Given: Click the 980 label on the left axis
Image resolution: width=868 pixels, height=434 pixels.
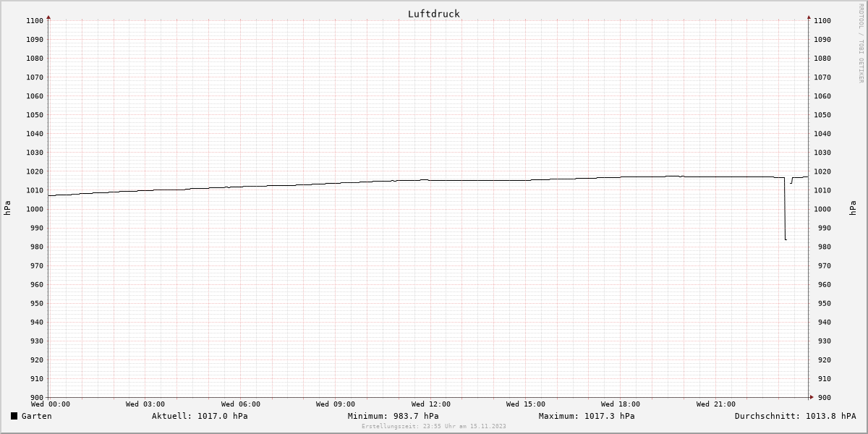Looking at the screenshot, I should [37, 247].
